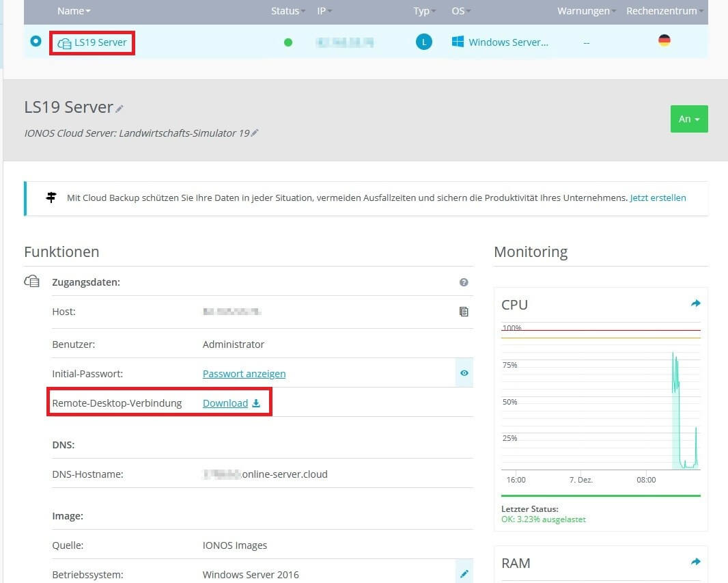Click the download arrow icon next to Download
The height and width of the screenshot is (583, 728).
tap(256, 403)
